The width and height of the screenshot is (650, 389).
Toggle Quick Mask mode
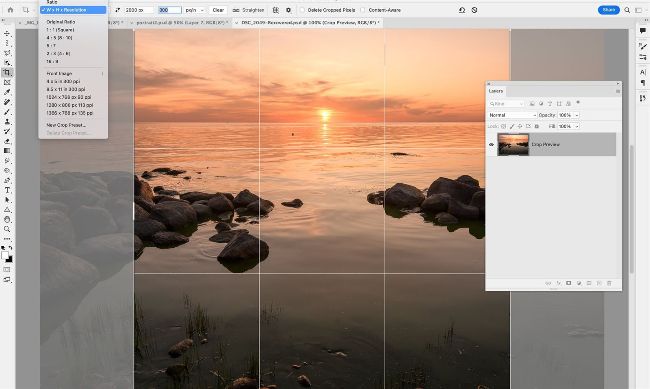7,270
